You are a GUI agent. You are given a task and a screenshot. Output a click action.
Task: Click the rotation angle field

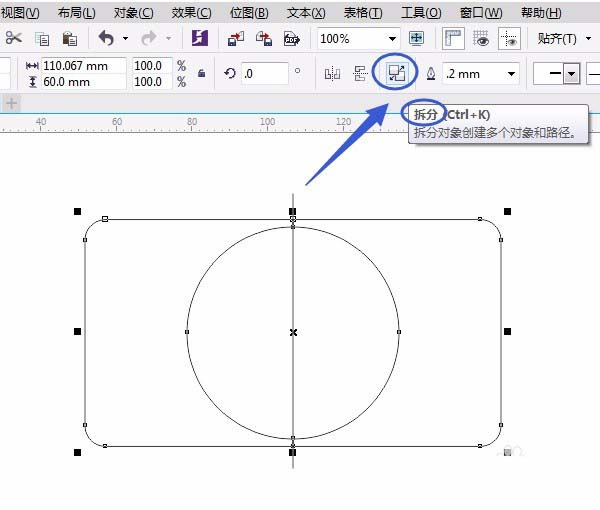[x=265, y=73]
